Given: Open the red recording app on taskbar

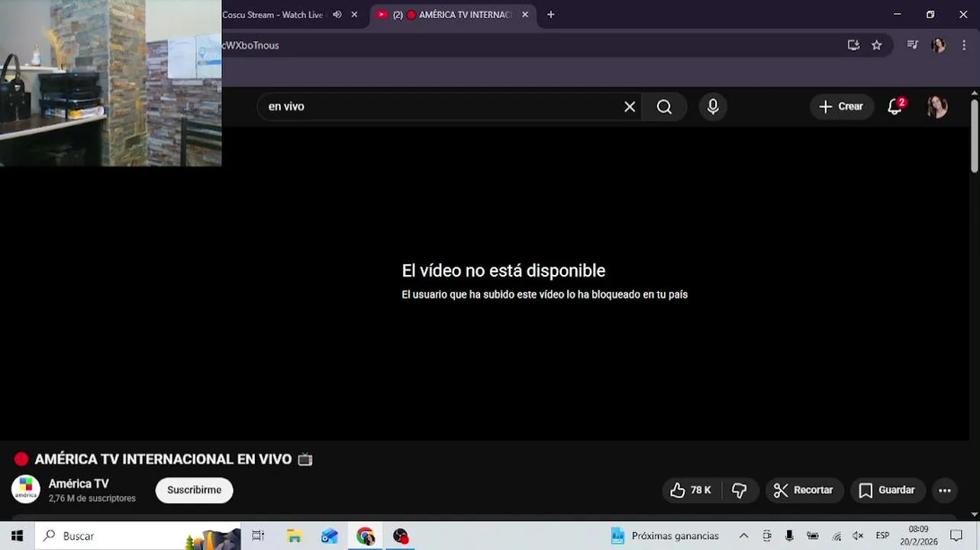Looking at the screenshot, I should coord(401,536).
